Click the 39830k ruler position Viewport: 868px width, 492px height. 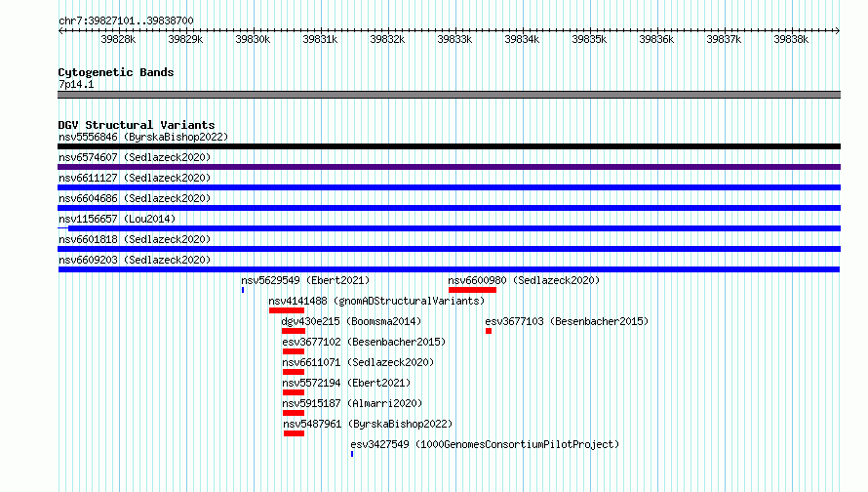253,39
